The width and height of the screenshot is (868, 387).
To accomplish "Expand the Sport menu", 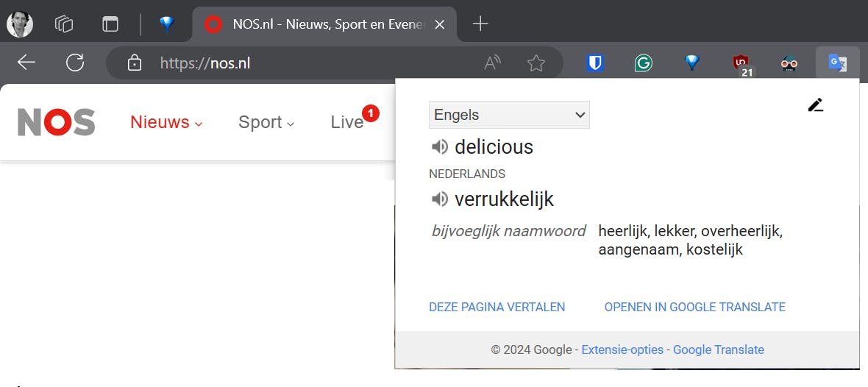I will coord(266,122).
